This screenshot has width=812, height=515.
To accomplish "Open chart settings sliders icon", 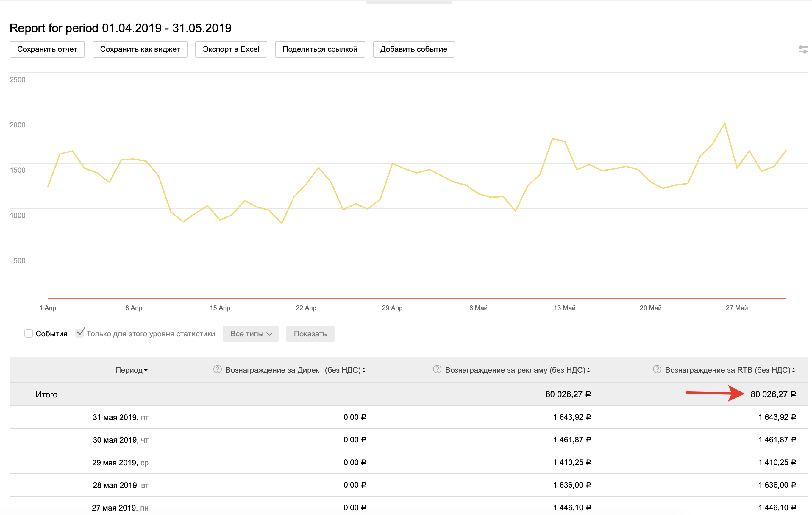I will coord(803,50).
